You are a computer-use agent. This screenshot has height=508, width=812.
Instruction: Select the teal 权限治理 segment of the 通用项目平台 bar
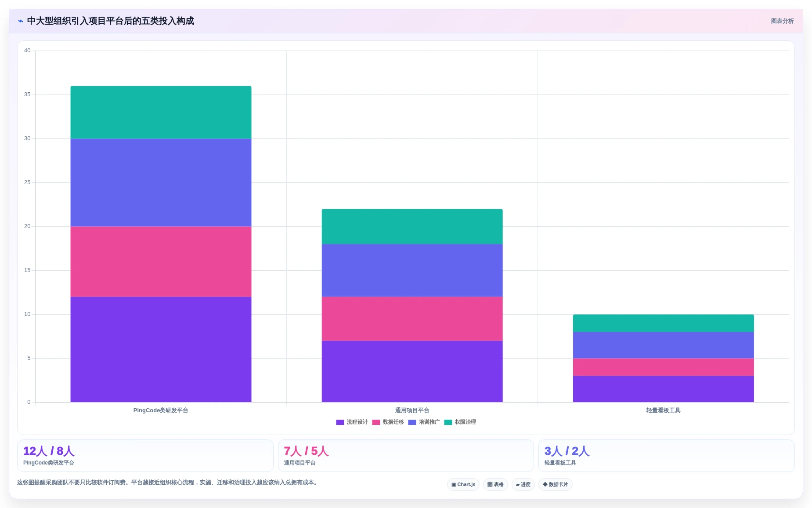(x=412, y=226)
